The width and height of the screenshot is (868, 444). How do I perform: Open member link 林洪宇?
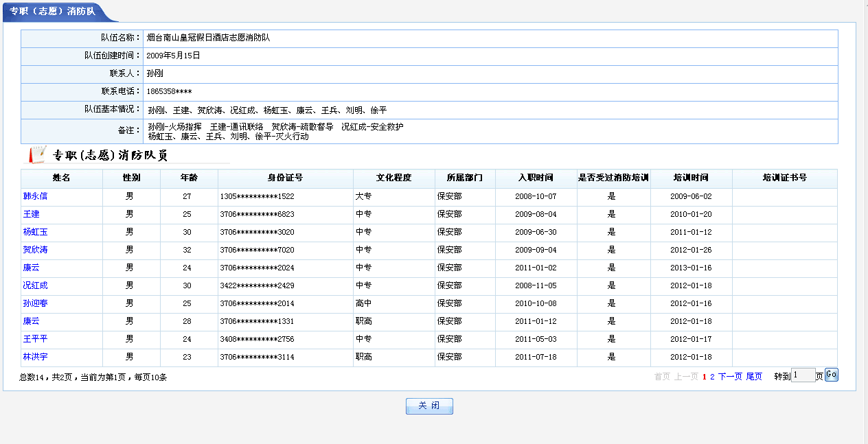coord(35,357)
